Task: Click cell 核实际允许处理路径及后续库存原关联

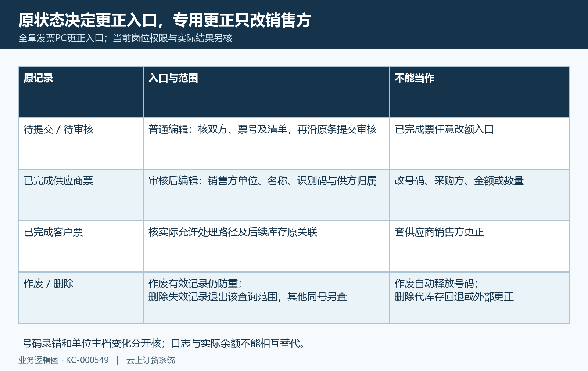Action: [x=266, y=246]
